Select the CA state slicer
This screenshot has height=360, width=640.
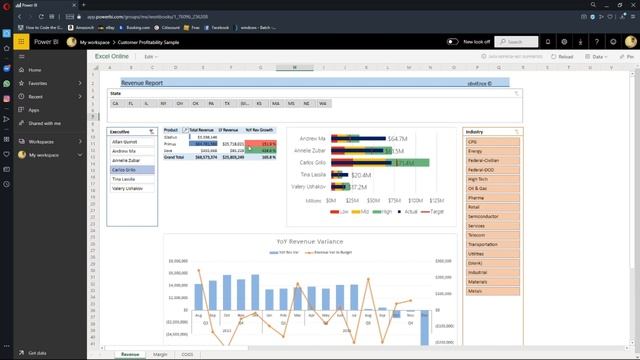(x=116, y=104)
